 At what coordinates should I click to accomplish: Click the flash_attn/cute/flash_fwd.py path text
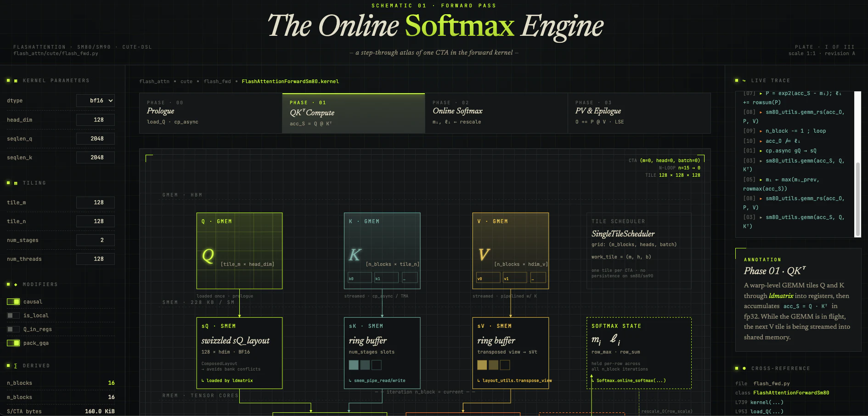[x=56, y=53]
